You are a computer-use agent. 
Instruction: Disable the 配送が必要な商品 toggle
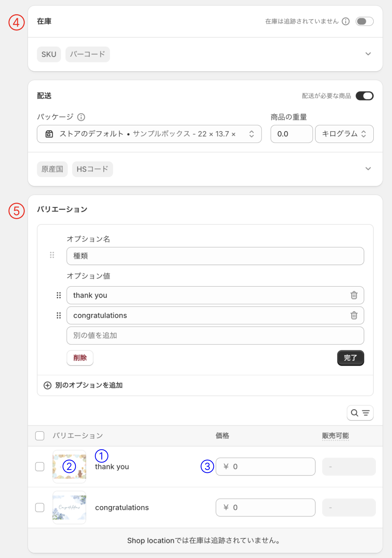coord(364,96)
